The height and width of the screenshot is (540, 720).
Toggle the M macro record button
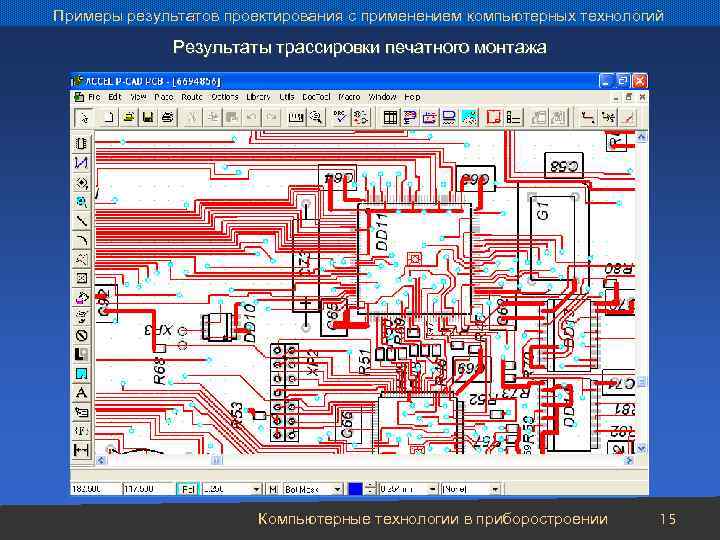click(273, 489)
